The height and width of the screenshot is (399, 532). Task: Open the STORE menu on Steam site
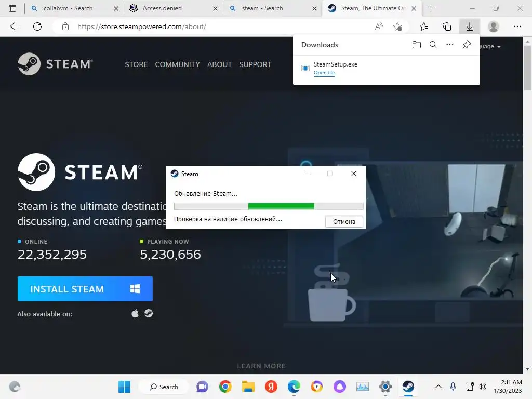(x=136, y=64)
